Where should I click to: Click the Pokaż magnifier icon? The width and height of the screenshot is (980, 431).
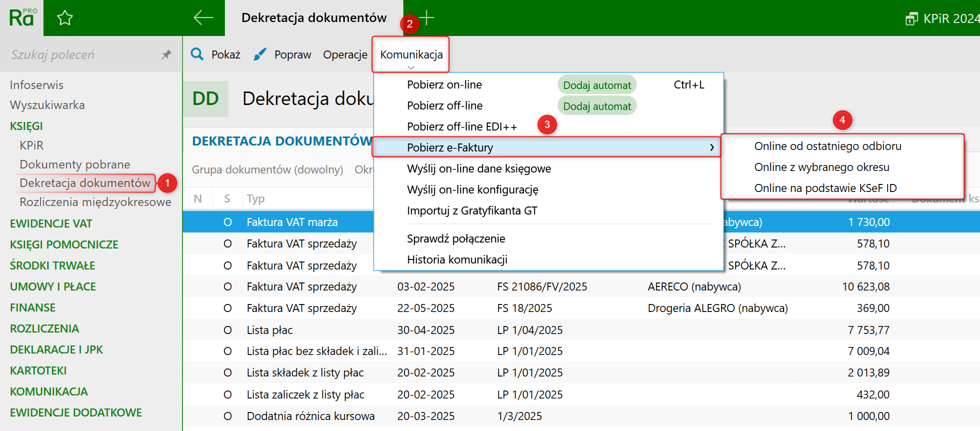[x=197, y=54]
